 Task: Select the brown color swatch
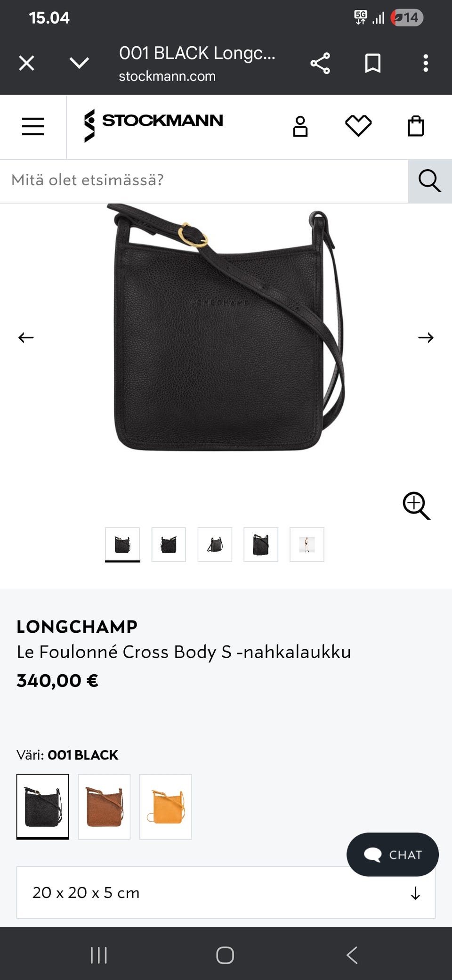[104, 807]
